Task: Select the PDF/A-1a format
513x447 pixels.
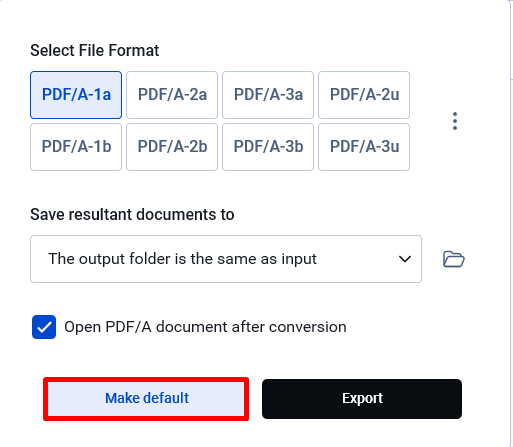Action: coord(76,95)
